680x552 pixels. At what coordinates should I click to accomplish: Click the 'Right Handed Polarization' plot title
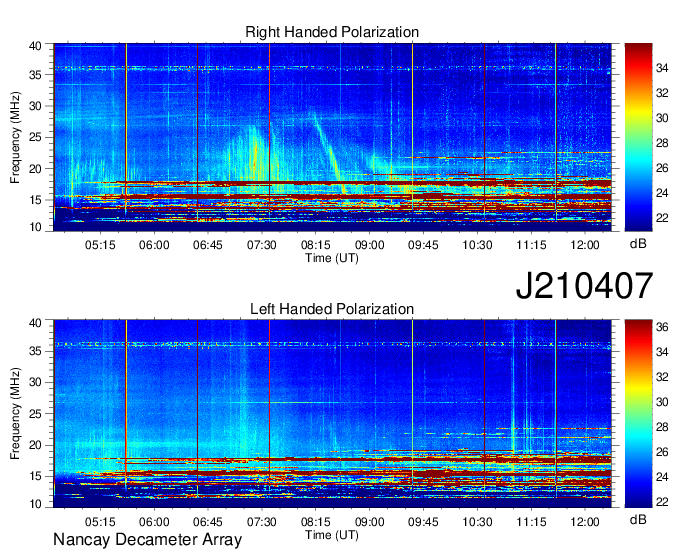pos(332,32)
